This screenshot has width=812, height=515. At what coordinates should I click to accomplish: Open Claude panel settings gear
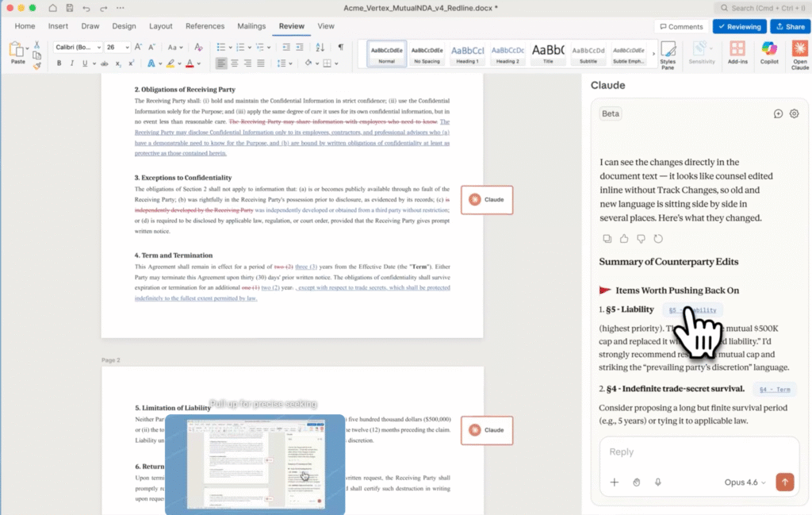pos(794,113)
